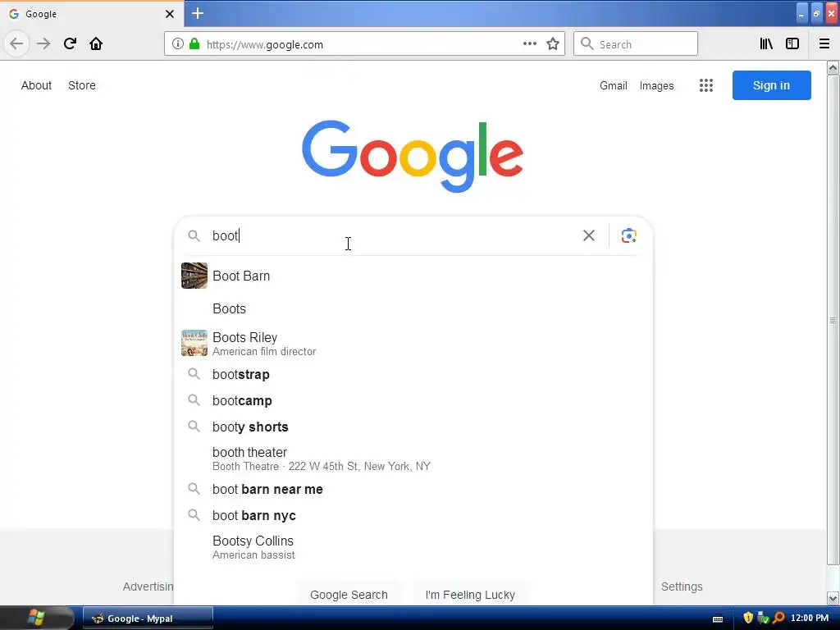Open the on-screen keyboard tray icon
The width and height of the screenshot is (840, 630).
(x=718, y=619)
